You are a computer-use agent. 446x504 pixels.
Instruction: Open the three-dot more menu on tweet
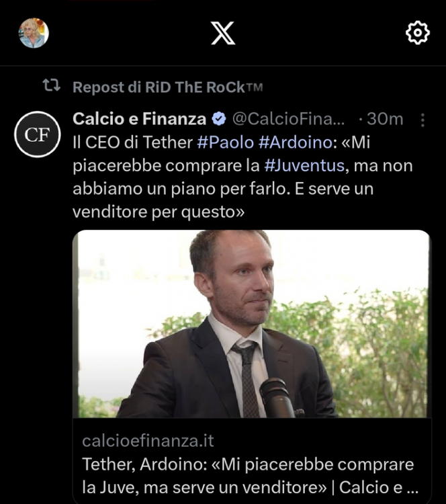click(x=422, y=120)
